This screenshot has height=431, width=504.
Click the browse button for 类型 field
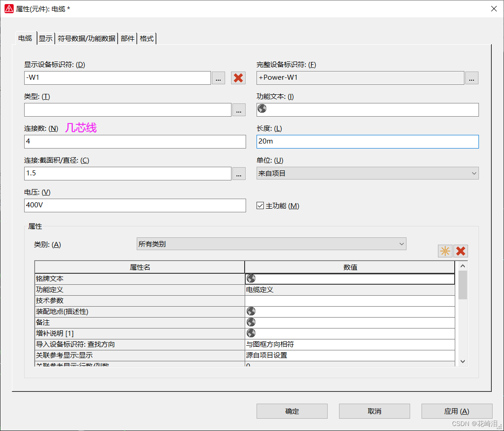239,110
